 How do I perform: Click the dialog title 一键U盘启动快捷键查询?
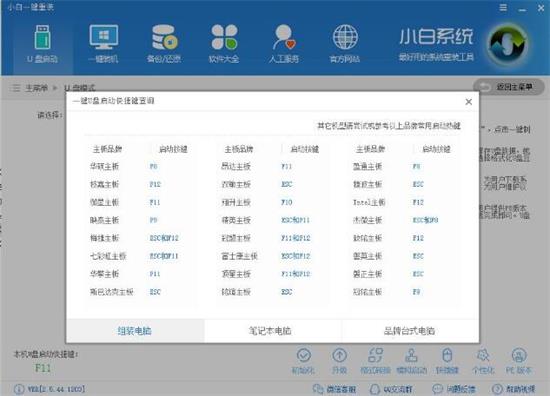pyautogui.click(x=113, y=101)
